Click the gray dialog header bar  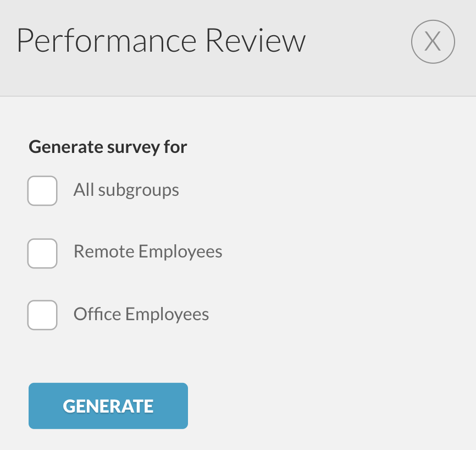(238, 48)
